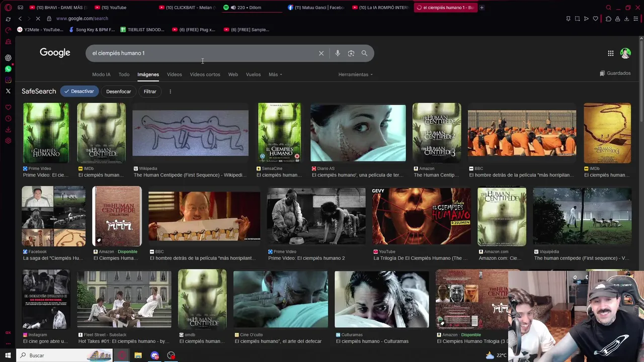Click the Google search magnifier button
Viewport: 644px width, 362px height.
(x=364, y=53)
